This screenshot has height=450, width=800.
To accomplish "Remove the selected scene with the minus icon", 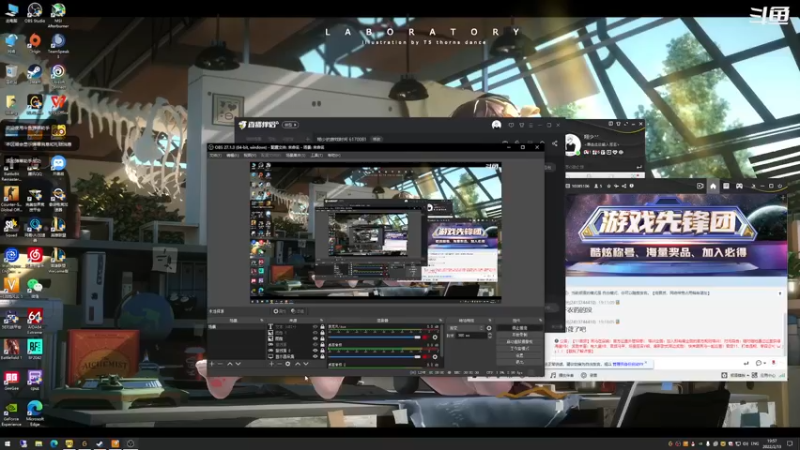I will coord(220,364).
